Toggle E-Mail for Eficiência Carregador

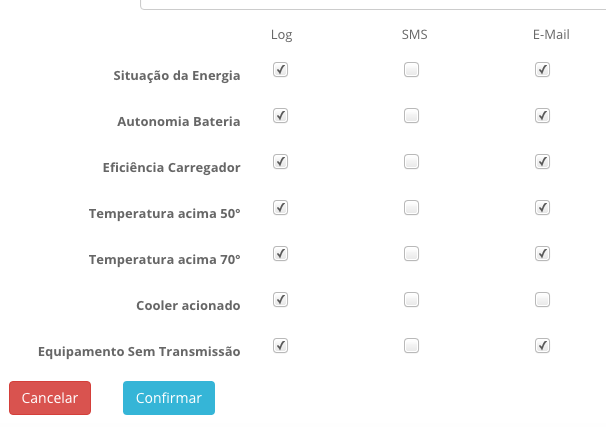pyautogui.click(x=542, y=161)
